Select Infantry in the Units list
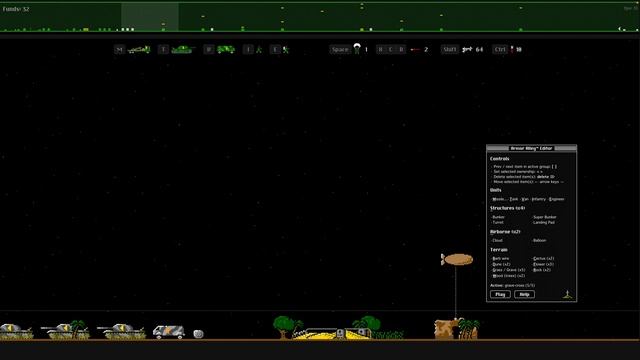The width and height of the screenshot is (640, 360). click(x=539, y=199)
